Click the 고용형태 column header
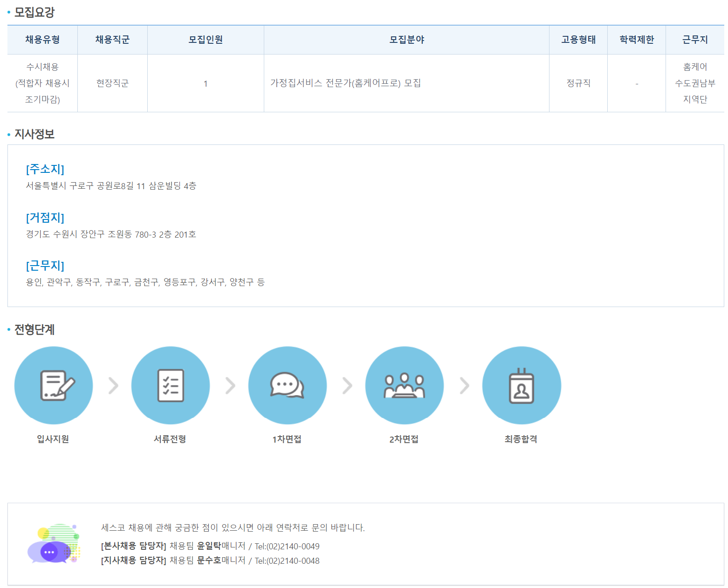The width and height of the screenshot is (728, 588). pos(578,40)
